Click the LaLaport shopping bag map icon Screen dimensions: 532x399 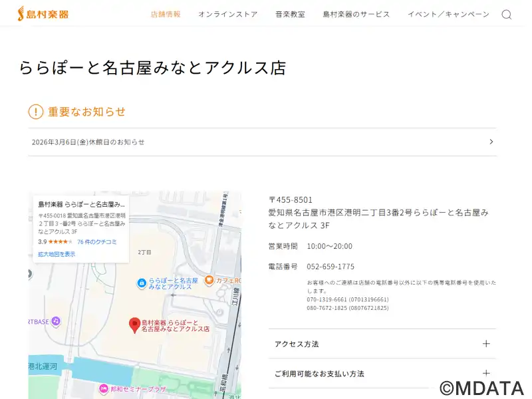pos(141,283)
